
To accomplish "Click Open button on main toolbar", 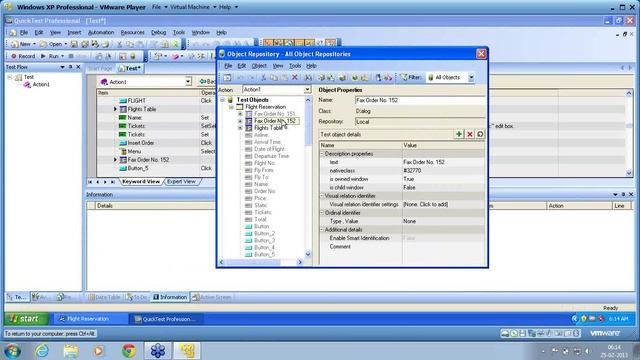I will click(x=51, y=44).
